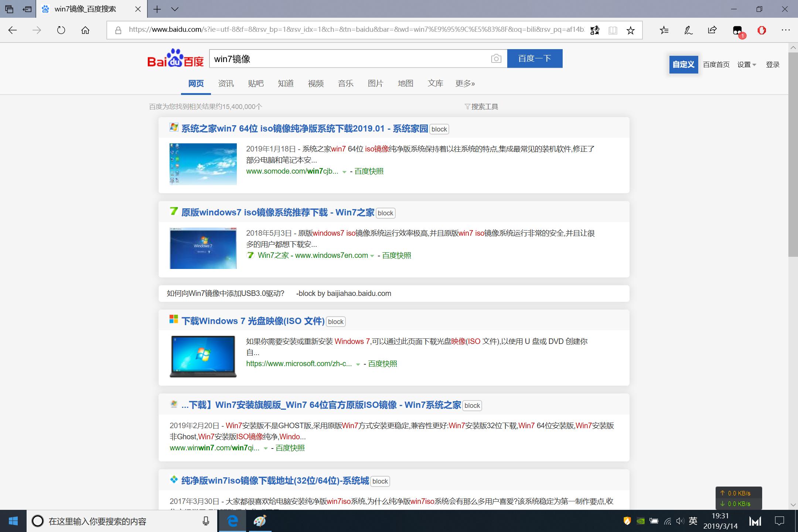The width and height of the screenshot is (798, 532).
Task: Select the 视频 search category
Action: (315, 83)
